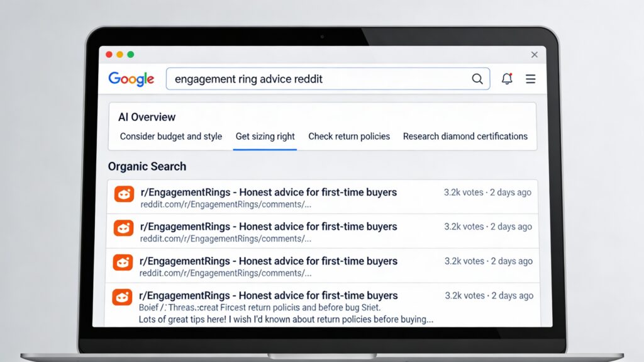Select the 'Get sizing right' tab
The image size is (644, 362).
tap(265, 136)
